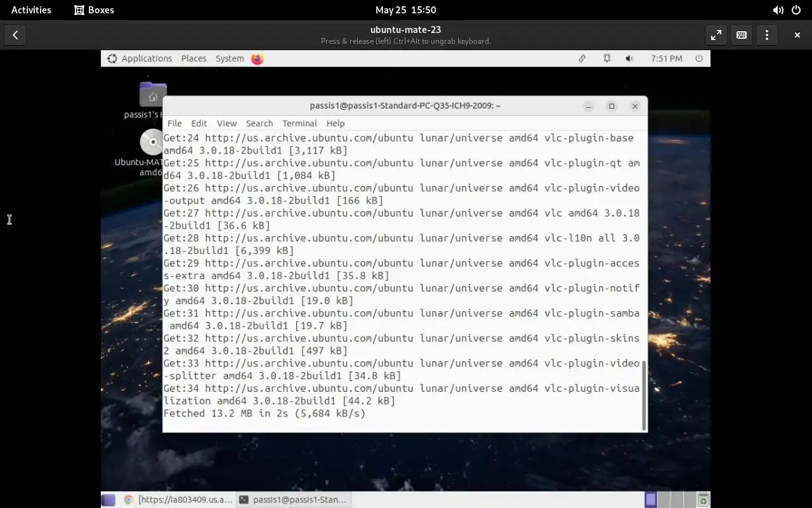Viewport: 812px width, 508px height.
Task: Switch to the Chrome window taskbar entry
Action: coord(178,500)
